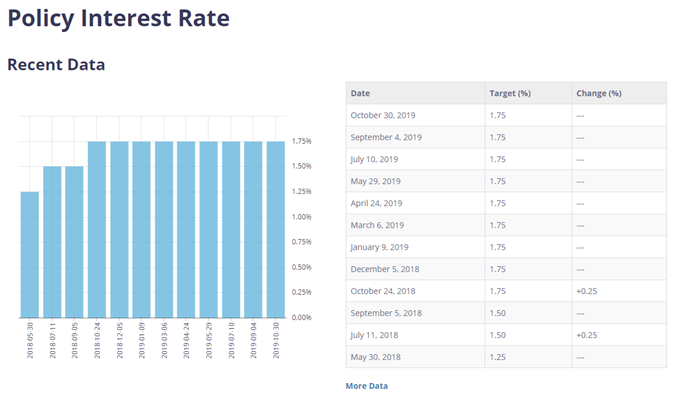Click the Target (%) column header
679x395 pixels.
click(x=528, y=93)
